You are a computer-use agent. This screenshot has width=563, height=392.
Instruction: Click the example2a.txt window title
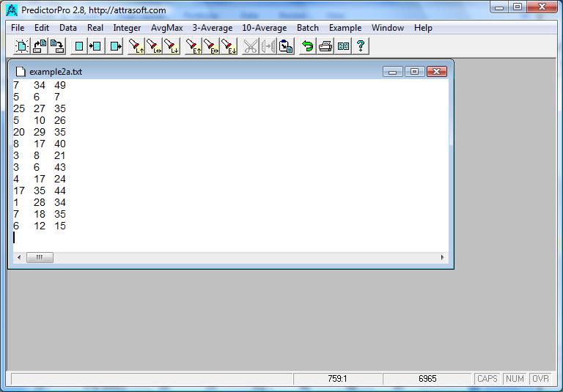(x=56, y=72)
